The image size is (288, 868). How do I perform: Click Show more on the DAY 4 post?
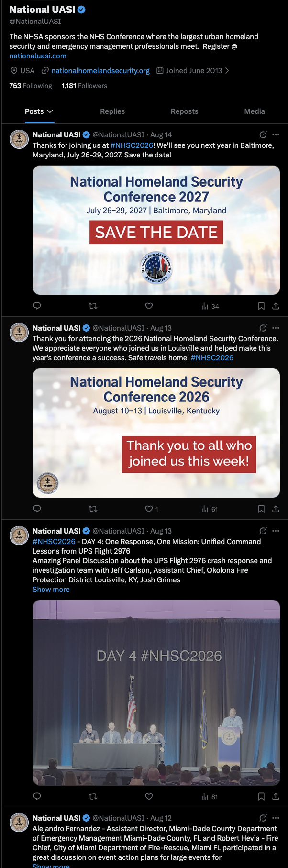coord(51,589)
